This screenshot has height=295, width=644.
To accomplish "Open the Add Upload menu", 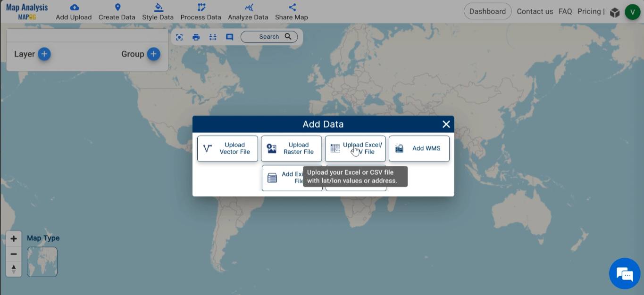I will point(74,12).
